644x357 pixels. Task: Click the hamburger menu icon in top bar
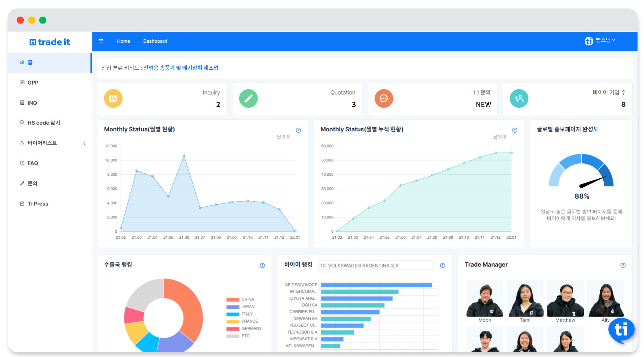101,41
